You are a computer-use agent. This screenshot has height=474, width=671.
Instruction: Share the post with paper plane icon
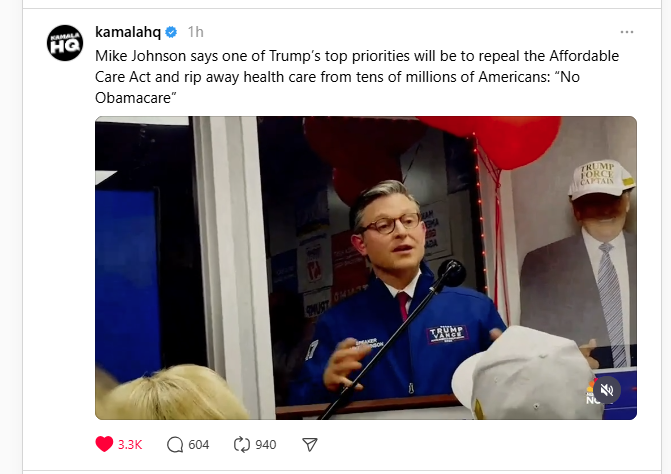pyautogui.click(x=309, y=444)
